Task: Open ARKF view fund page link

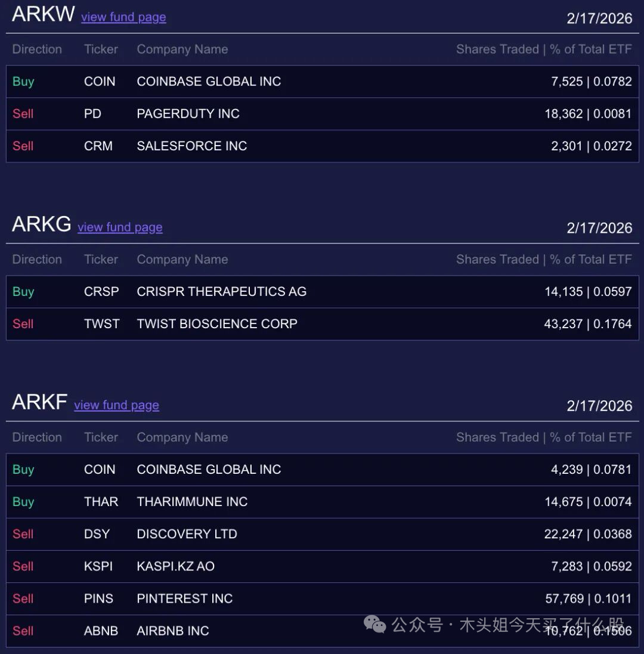Action: (117, 405)
